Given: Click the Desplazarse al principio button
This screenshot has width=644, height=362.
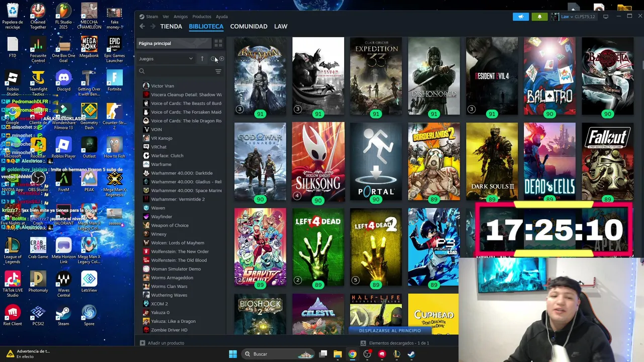Looking at the screenshot, I should pos(390,330).
